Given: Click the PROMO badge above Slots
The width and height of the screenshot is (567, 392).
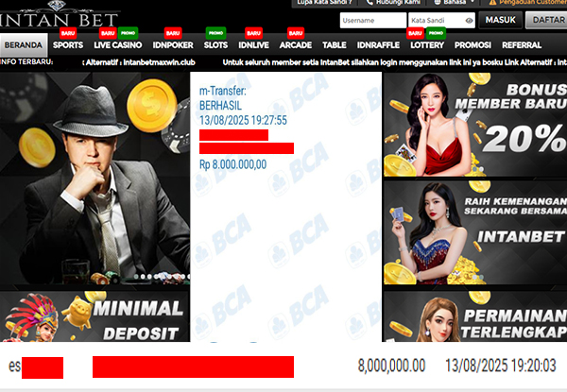Looking at the screenshot, I should pyautogui.click(x=215, y=33).
